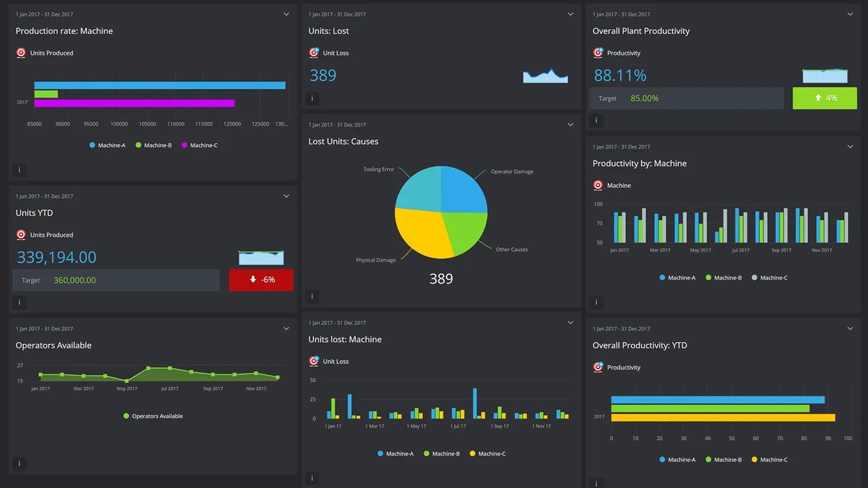Open the Lost Units: Causes chevron menu

(x=570, y=125)
